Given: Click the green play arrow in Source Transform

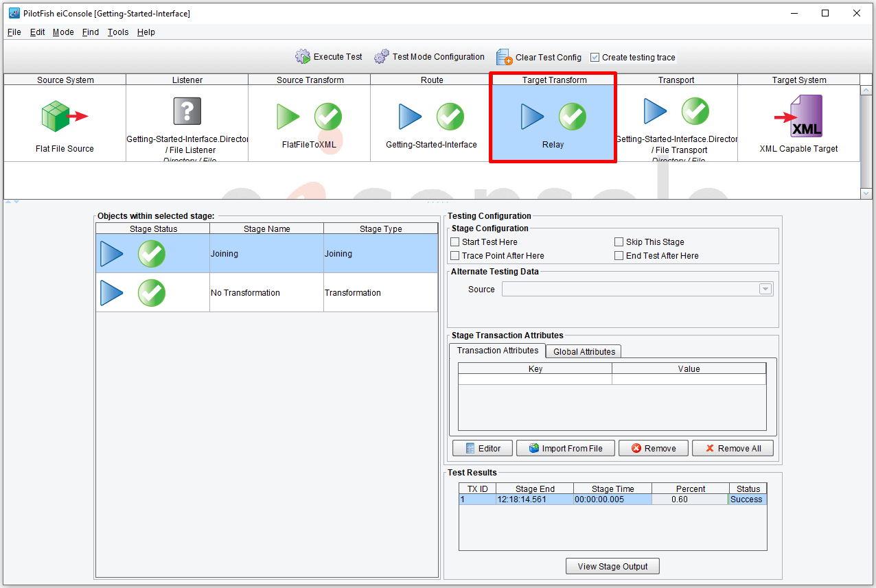Looking at the screenshot, I should click(288, 117).
